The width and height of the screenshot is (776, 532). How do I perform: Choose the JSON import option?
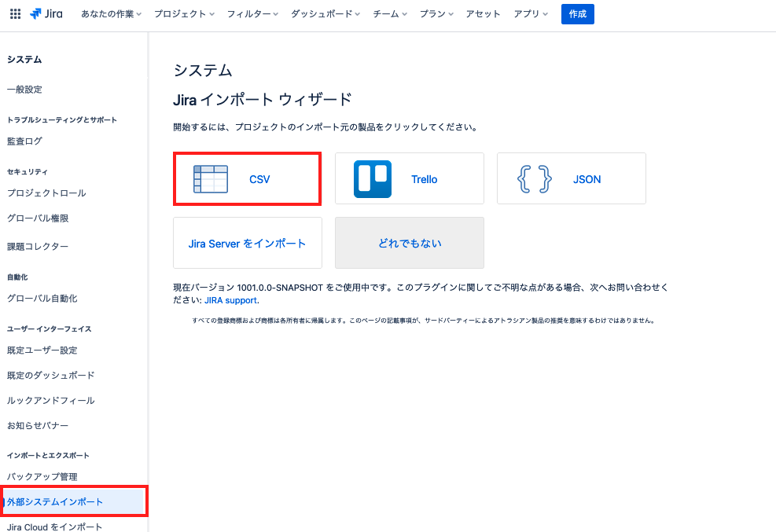tap(571, 178)
